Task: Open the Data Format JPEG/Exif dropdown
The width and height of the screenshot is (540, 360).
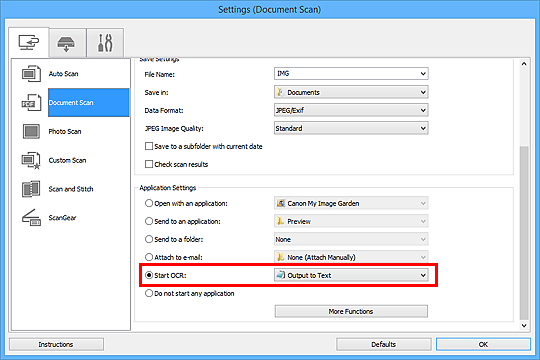Action: click(351, 110)
